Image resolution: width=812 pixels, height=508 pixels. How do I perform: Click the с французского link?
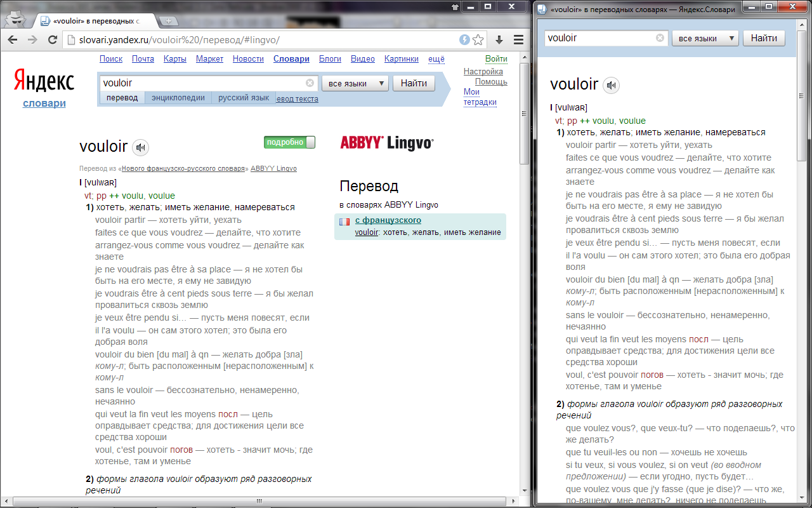[x=388, y=220]
